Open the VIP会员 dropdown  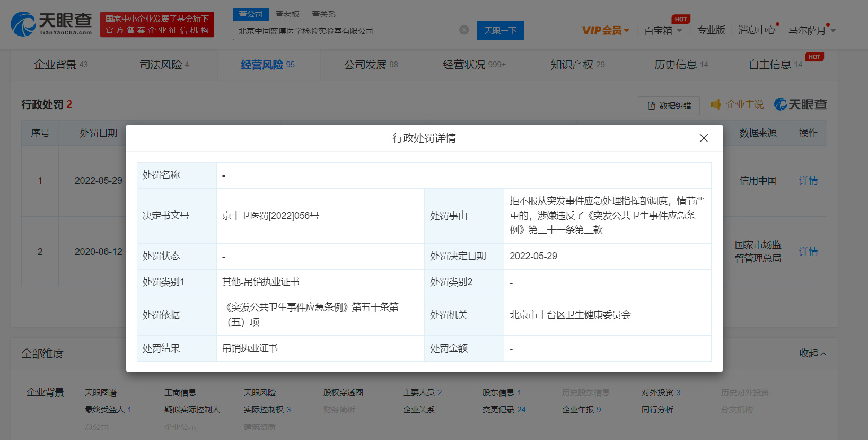[x=606, y=30]
